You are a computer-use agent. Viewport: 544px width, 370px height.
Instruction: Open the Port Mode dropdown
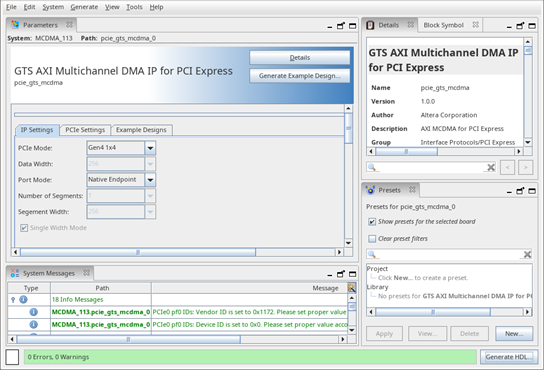(150, 180)
